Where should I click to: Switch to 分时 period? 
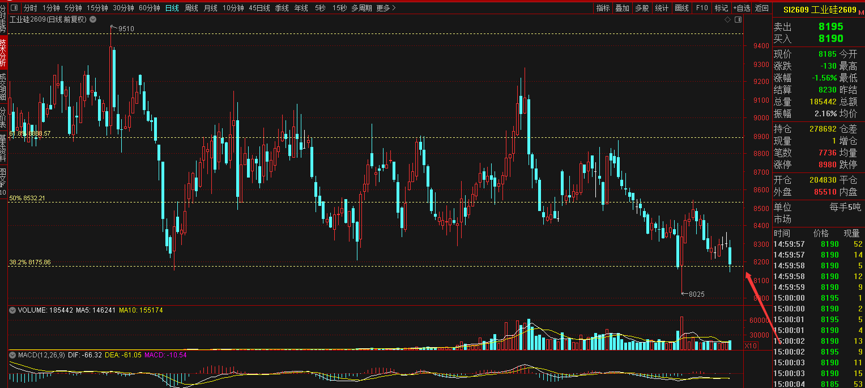(x=30, y=8)
